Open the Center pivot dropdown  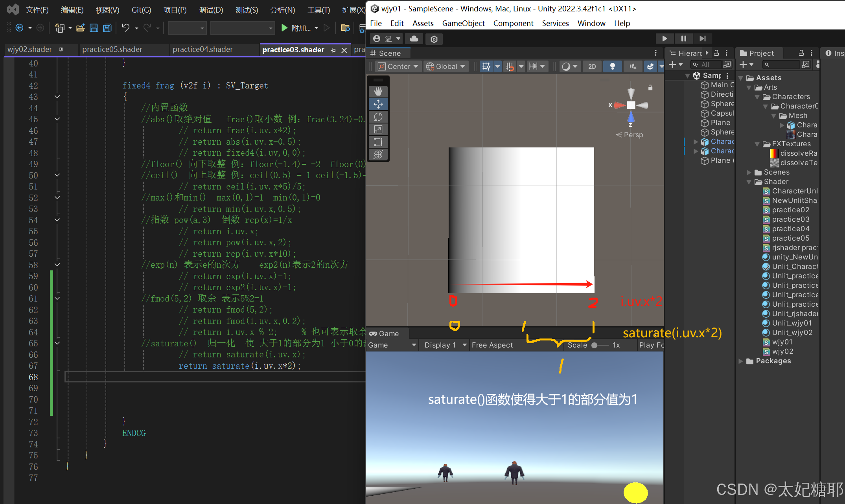click(x=398, y=66)
